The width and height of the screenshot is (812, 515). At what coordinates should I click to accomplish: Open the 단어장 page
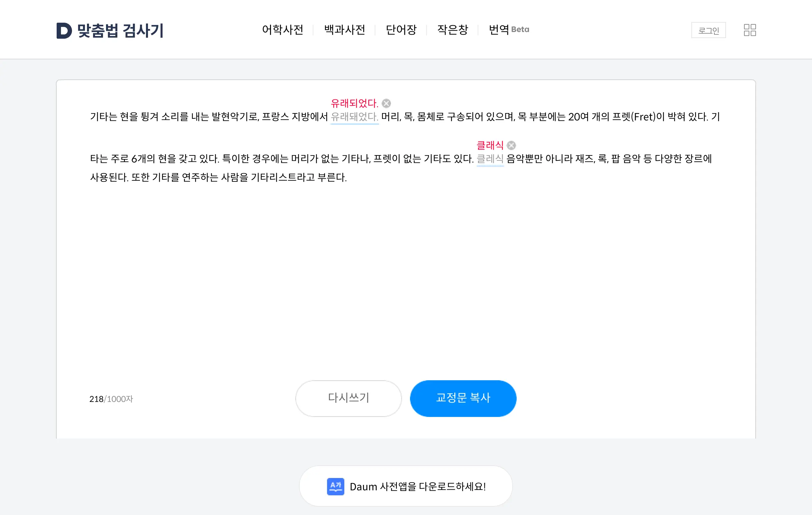tap(401, 30)
